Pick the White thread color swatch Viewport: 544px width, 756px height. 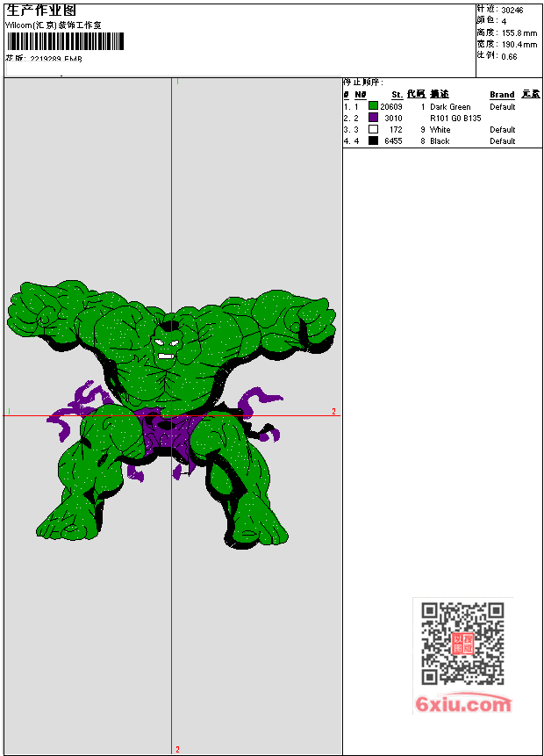point(373,129)
